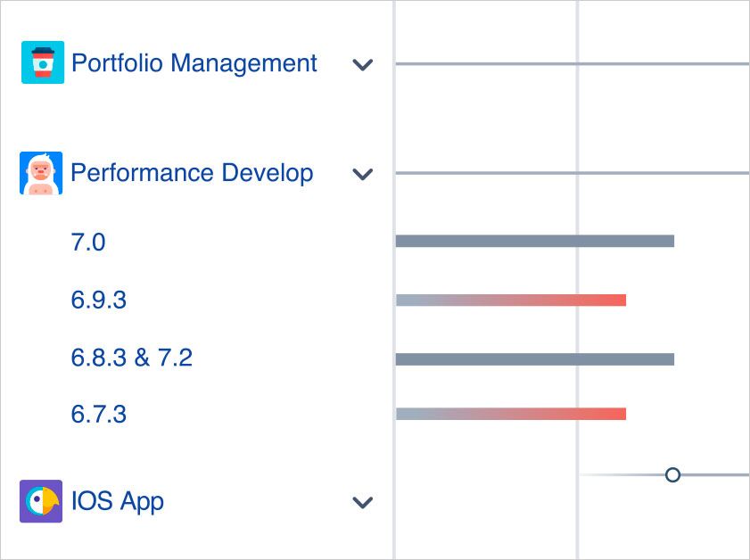
Task: Click the blue avatar icon beside Performance Develop
Action: click(x=40, y=173)
